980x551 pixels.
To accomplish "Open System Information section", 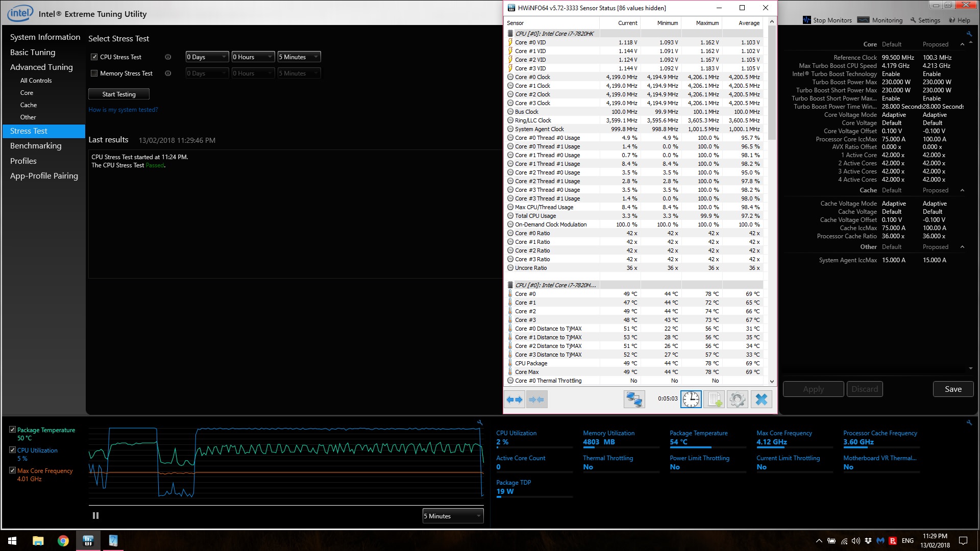I will [x=45, y=37].
